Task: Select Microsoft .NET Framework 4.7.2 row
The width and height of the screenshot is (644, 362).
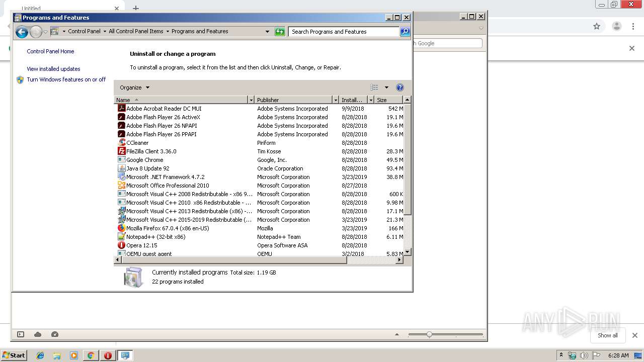Action: [259, 177]
